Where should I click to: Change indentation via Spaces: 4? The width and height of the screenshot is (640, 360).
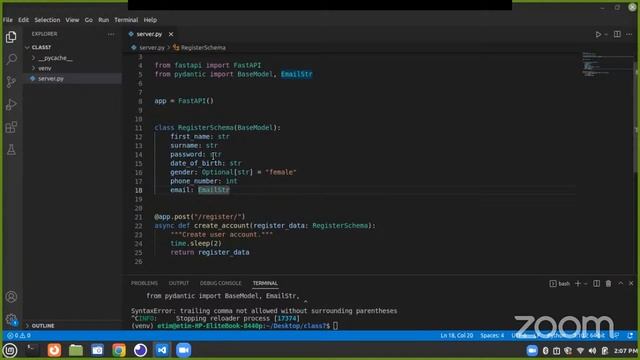pos(492,336)
